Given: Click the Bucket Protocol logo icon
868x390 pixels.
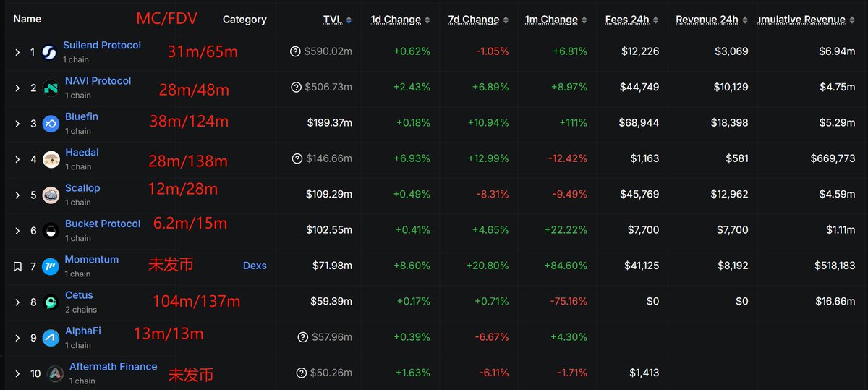Looking at the screenshot, I should (x=51, y=231).
